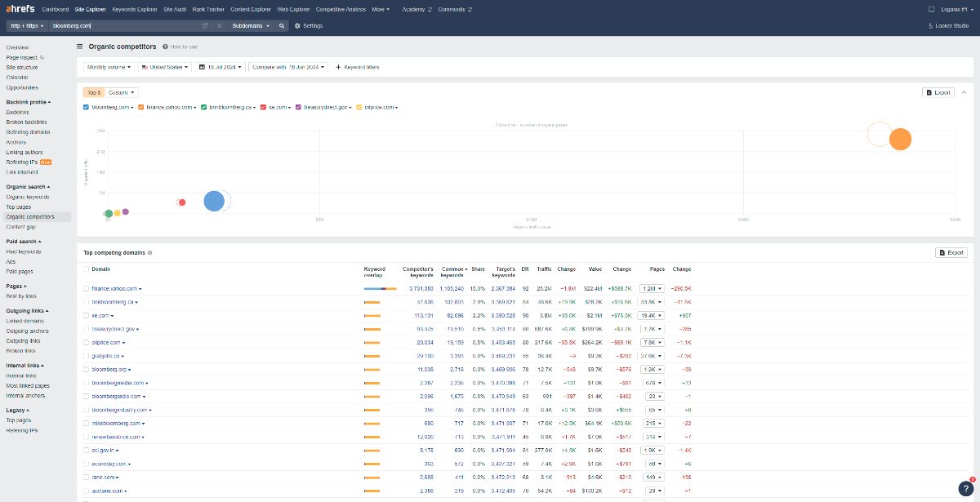
Task: Click the window icon in top bar
Action: (932, 9)
